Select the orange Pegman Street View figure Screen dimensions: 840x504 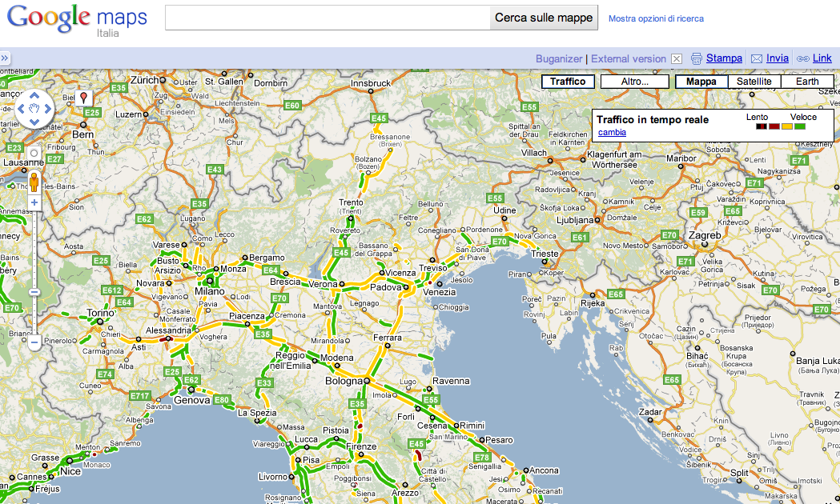pyautogui.click(x=34, y=182)
